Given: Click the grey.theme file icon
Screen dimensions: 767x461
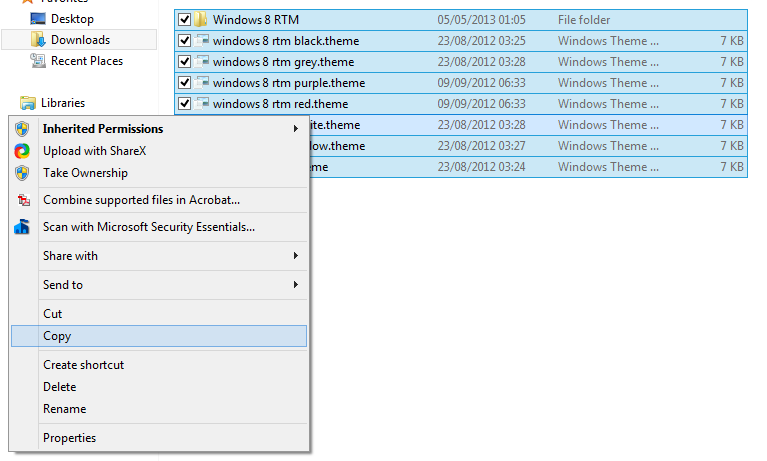Looking at the screenshot, I should [x=202, y=62].
